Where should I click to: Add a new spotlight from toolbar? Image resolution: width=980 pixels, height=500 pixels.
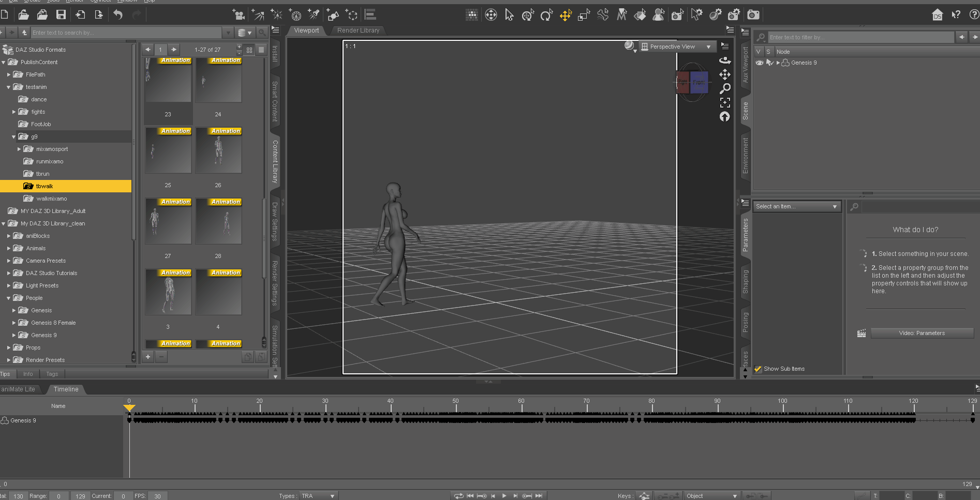(x=314, y=15)
